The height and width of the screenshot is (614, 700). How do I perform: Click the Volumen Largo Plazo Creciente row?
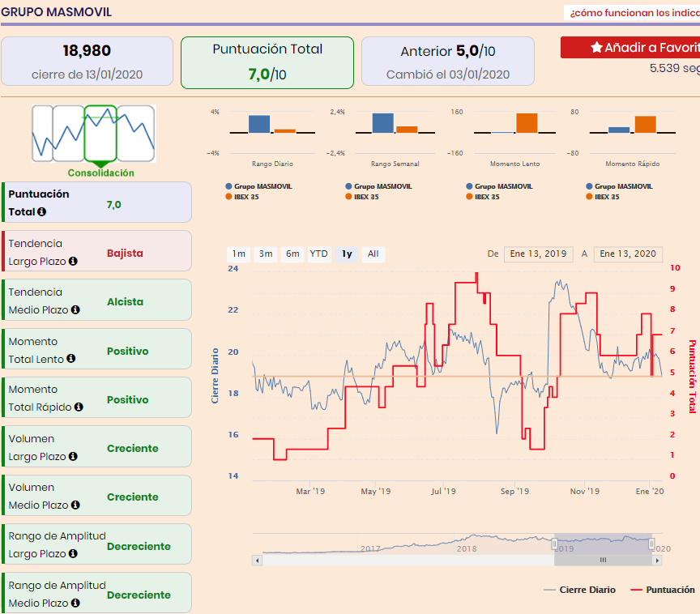point(97,446)
